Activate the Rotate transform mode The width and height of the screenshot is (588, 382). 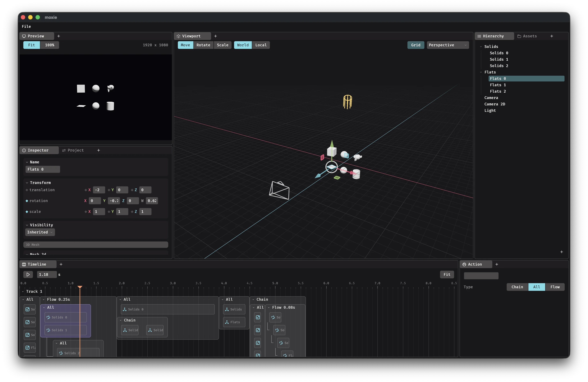[x=203, y=45]
